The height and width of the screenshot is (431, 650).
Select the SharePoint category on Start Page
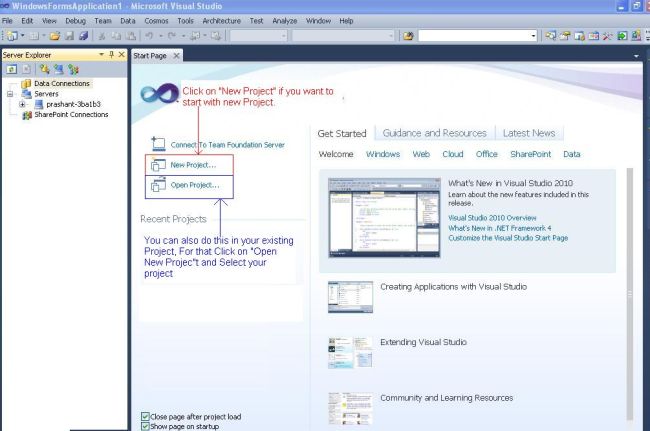click(x=531, y=154)
